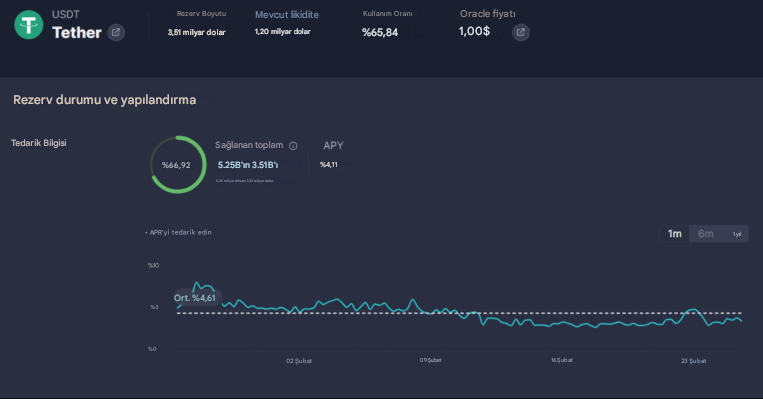Image resolution: width=763 pixels, height=399 pixels.
Task: Click the %10 y-axis label
Action: click(x=154, y=265)
